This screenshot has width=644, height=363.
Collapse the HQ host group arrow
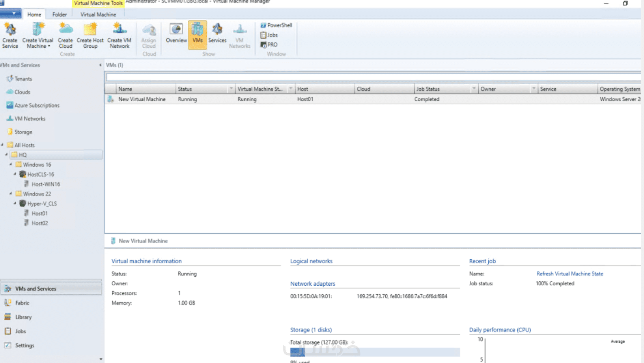(6, 155)
